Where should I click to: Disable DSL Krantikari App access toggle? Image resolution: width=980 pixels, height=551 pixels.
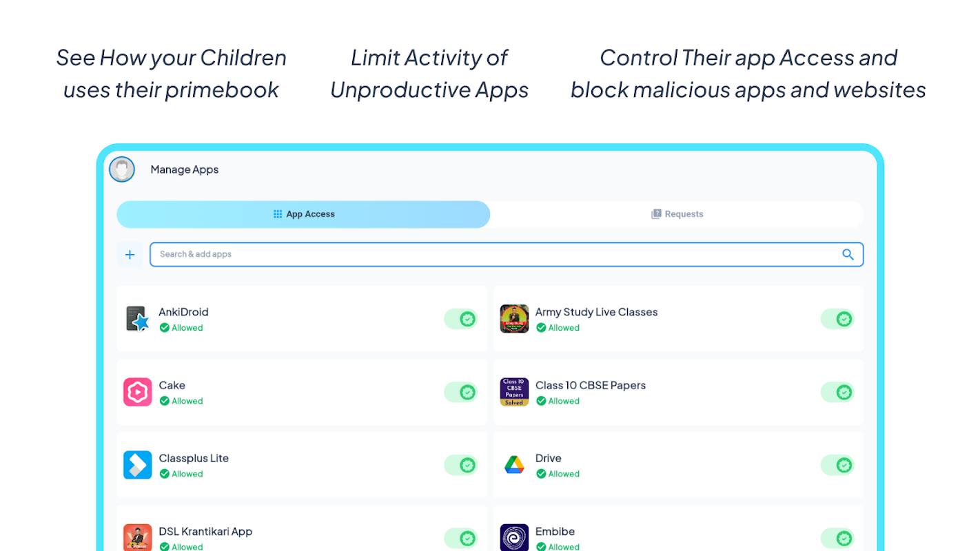(x=461, y=538)
